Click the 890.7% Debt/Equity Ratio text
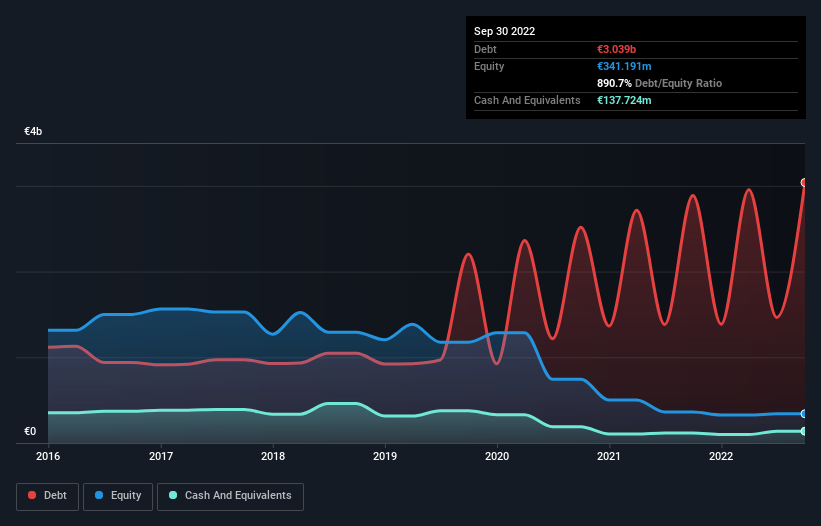Viewport: 821px width, 526px height. click(659, 83)
